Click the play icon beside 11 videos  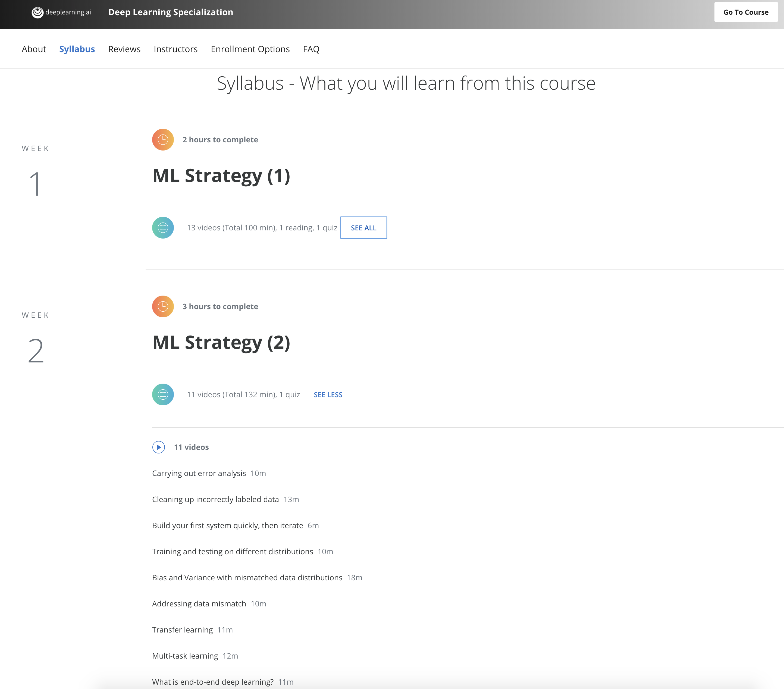pos(158,447)
